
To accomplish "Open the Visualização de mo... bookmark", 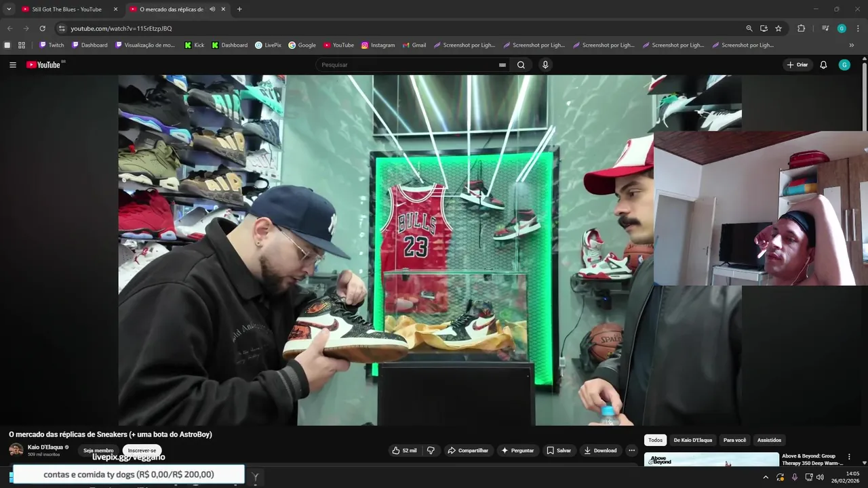I will (x=146, y=45).
